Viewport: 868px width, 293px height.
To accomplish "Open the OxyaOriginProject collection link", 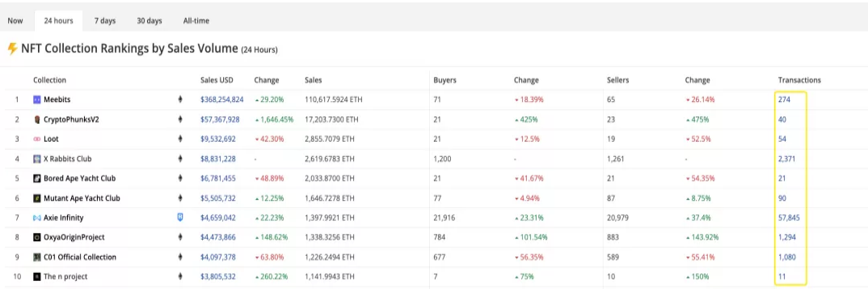I will pos(74,237).
